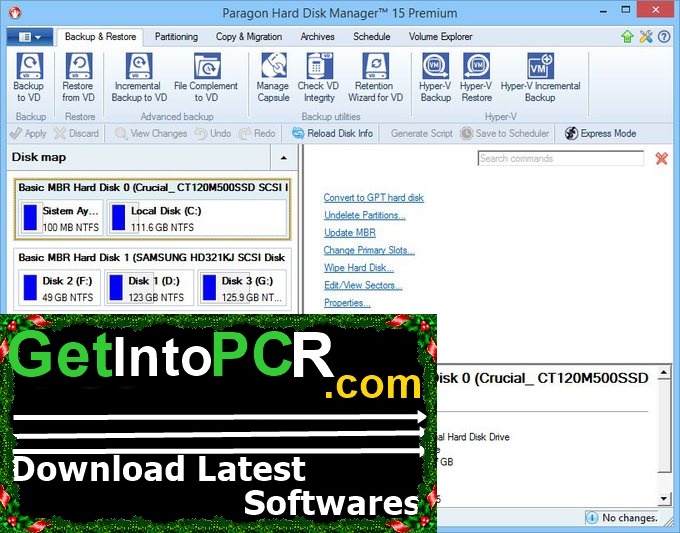Click the green home arrow icon
Screen dimensions: 680x533
click(x=627, y=37)
